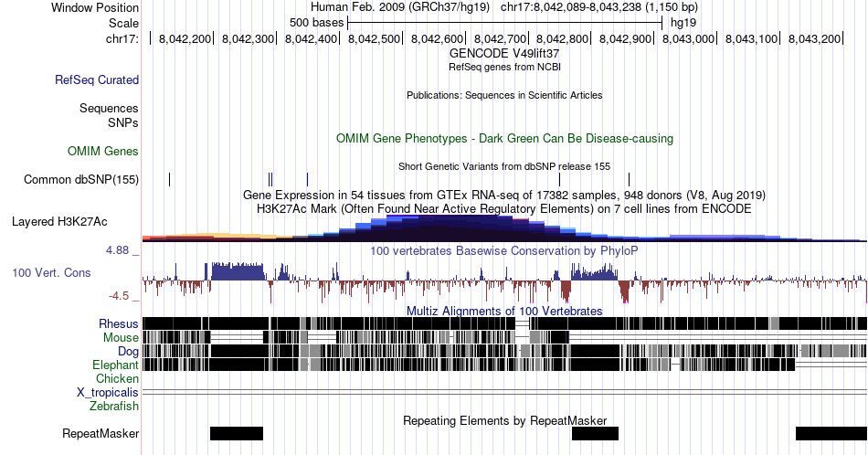
Task: Click the 8,043,200 ruler position
Action: 814,38
